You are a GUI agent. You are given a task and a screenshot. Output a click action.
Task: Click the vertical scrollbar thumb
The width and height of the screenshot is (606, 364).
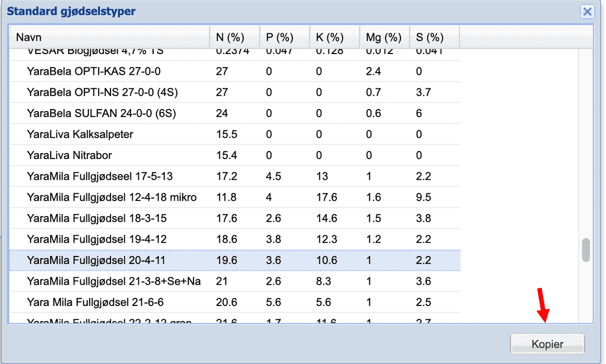[x=586, y=250]
